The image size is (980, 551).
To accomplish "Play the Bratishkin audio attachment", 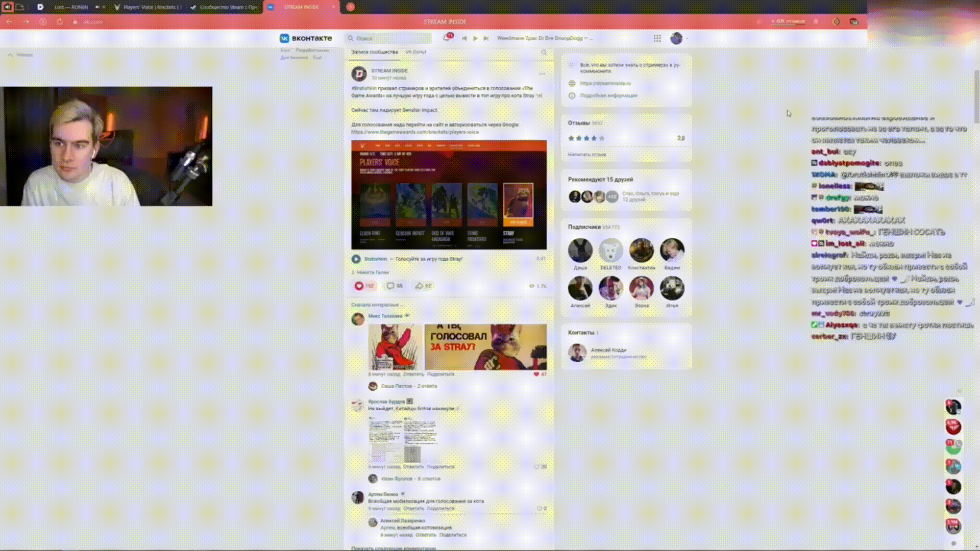I will [356, 259].
